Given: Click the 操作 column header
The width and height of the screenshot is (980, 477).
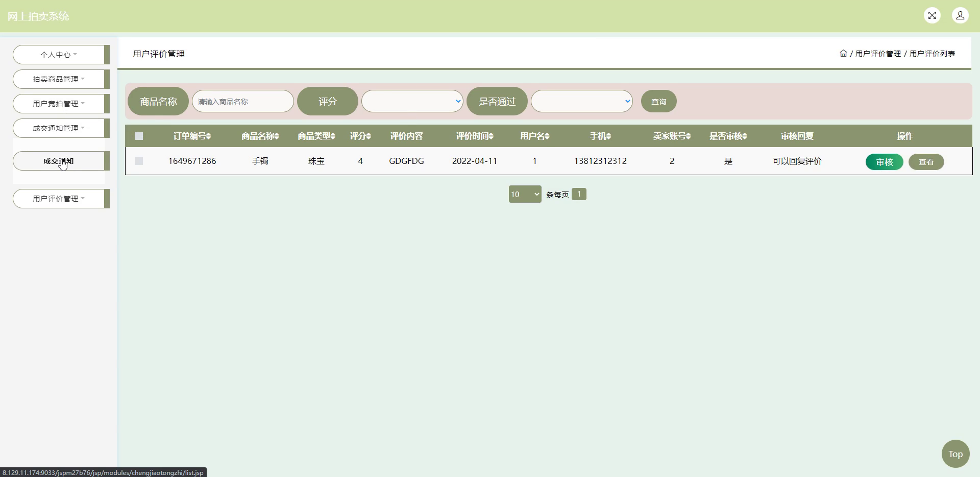Looking at the screenshot, I should pos(905,136).
